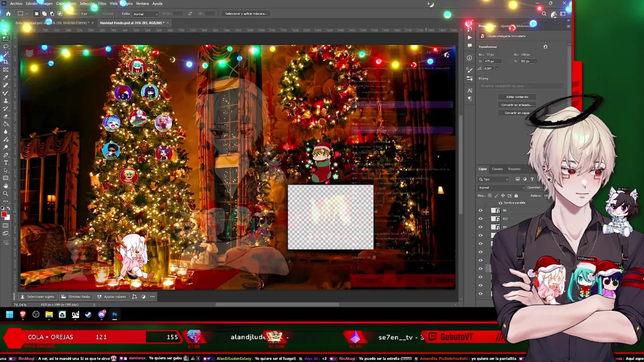Open the Paragraph panel icon
The image size is (644, 362).
tap(469, 99)
